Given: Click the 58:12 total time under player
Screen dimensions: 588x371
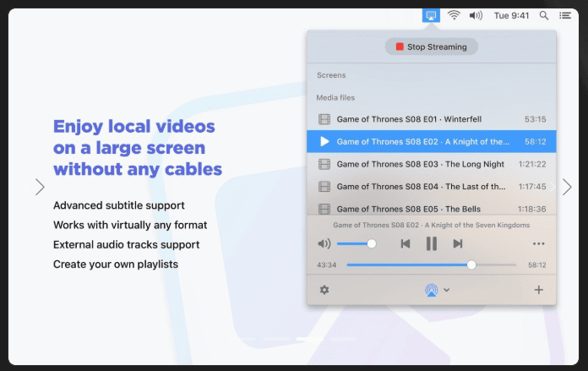Looking at the screenshot, I should point(537,265).
